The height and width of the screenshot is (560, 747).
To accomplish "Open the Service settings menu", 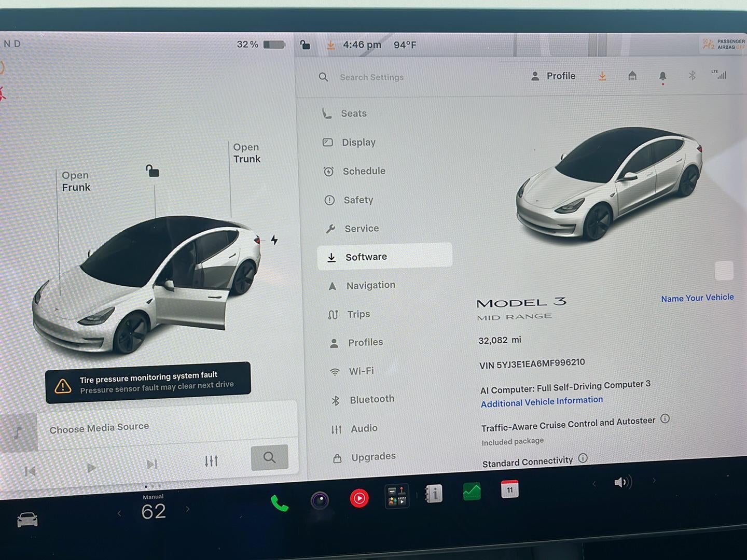I will [x=352, y=228].
